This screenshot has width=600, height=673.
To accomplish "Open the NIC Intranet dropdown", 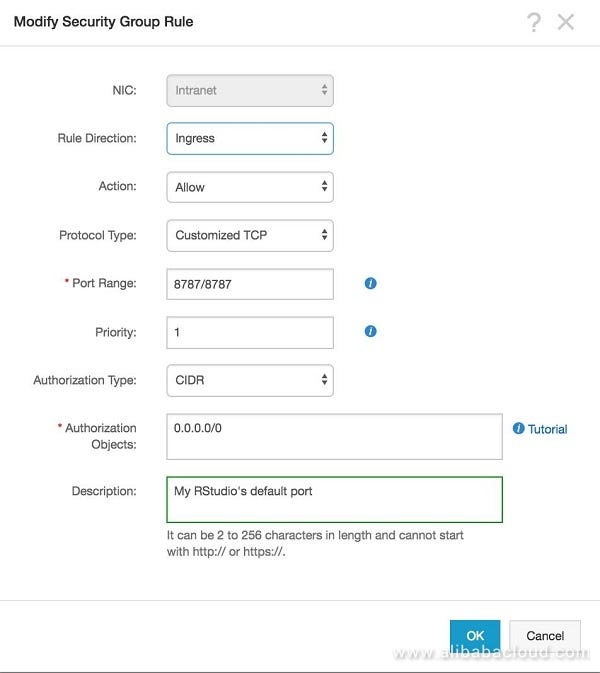I will point(249,90).
